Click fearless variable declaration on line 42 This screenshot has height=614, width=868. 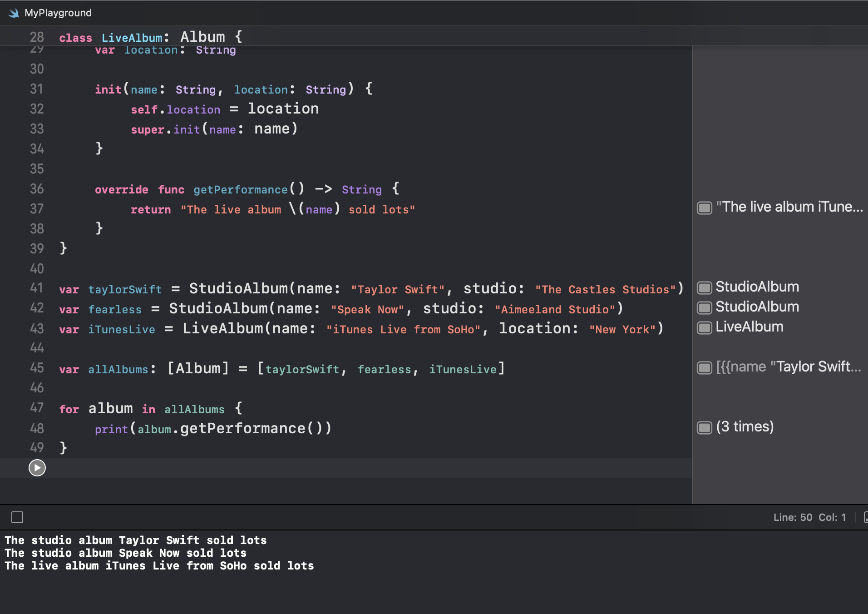(115, 309)
